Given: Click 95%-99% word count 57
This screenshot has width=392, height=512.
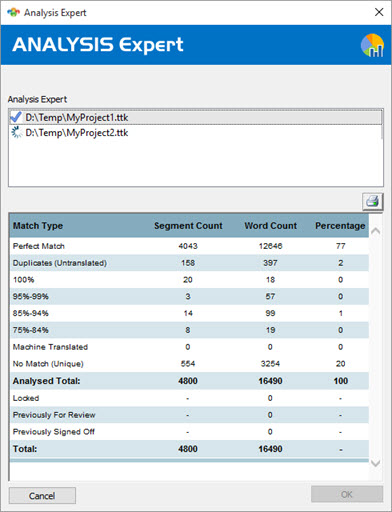Looking at the screenshot, I should (x=270, y=296).
